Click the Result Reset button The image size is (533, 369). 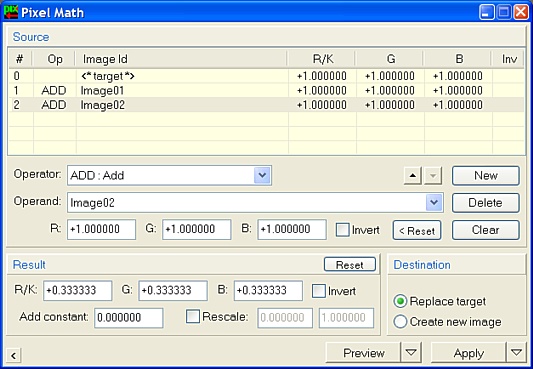pyautogui.click(x=350, y=264)
